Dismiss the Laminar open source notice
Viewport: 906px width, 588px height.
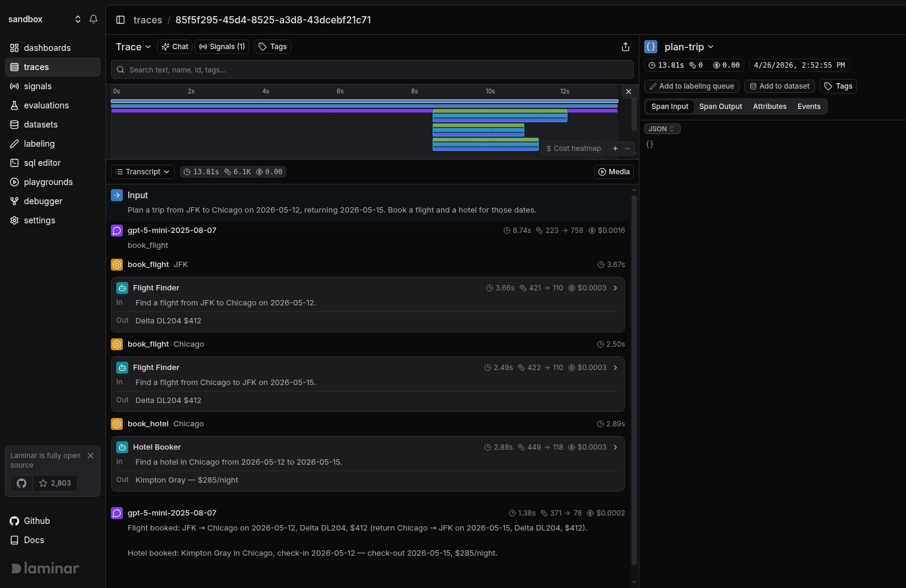(x=90, y=456)
